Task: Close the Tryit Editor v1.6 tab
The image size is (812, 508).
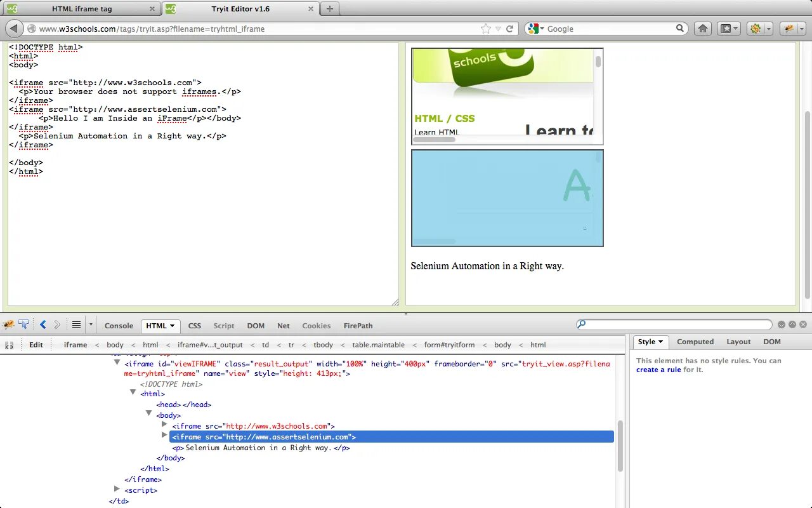Action: point(311,9)
